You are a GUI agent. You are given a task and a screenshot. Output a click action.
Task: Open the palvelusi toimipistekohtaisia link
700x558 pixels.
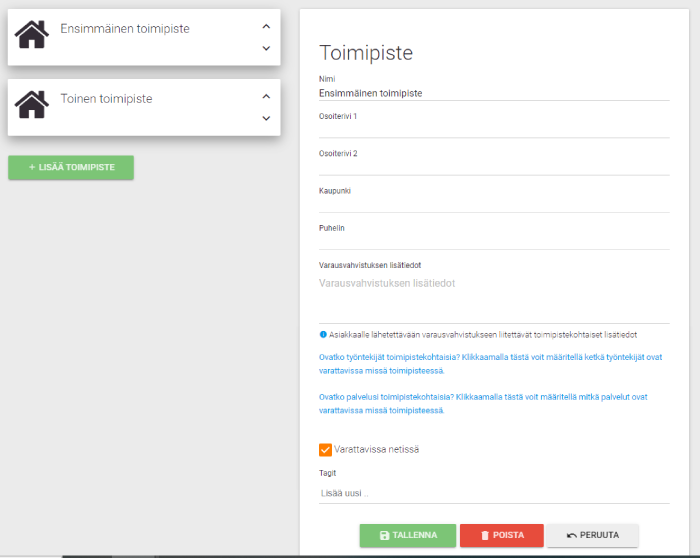point(483,404)
